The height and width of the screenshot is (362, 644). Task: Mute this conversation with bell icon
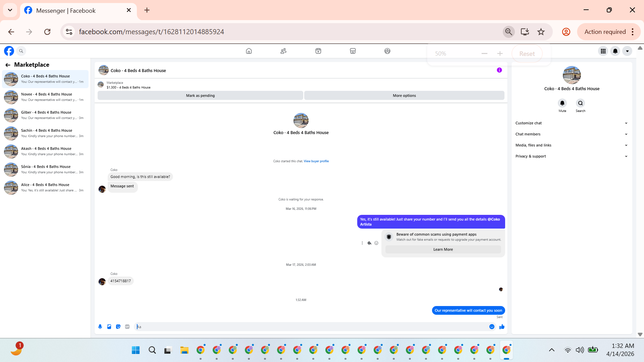(x=562, y=103)
